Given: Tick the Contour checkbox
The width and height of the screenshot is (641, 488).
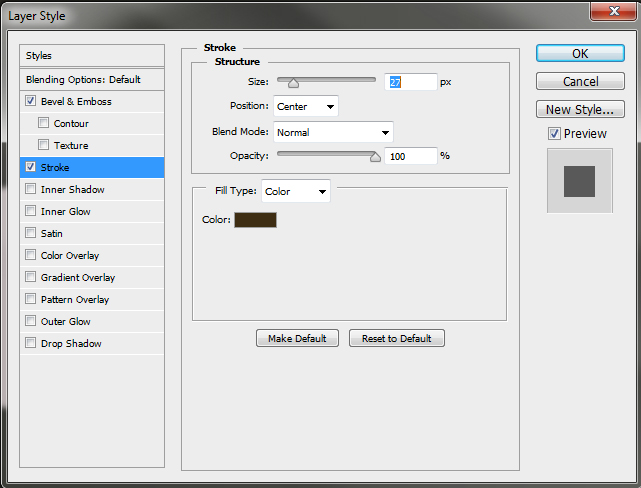Looking at the screenshot, I should tap(43, 124).
